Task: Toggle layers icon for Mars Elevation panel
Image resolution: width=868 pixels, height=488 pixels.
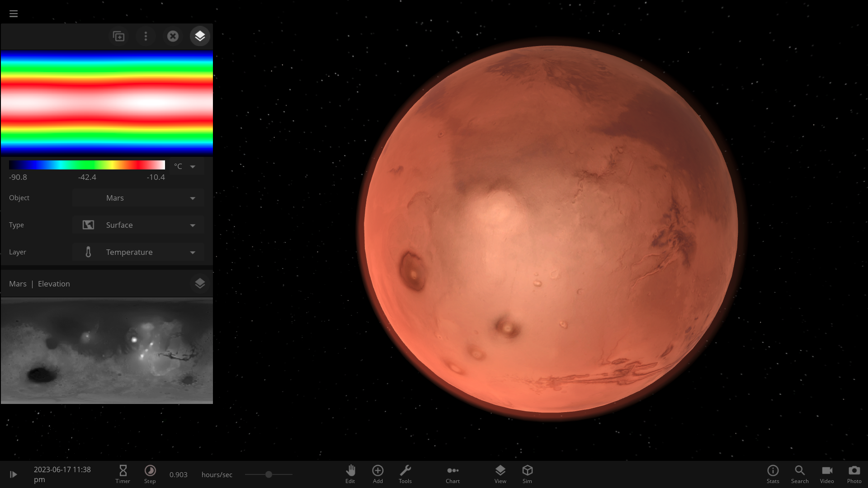Action: click(200, 284)
